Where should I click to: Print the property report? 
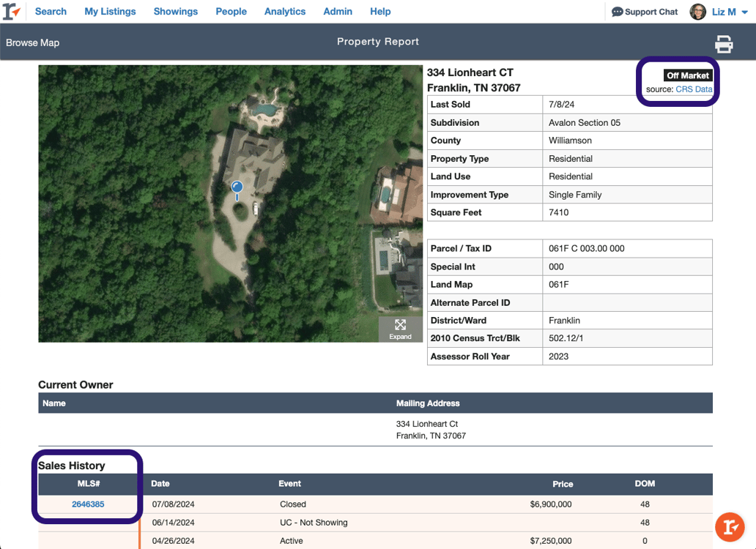724,44
